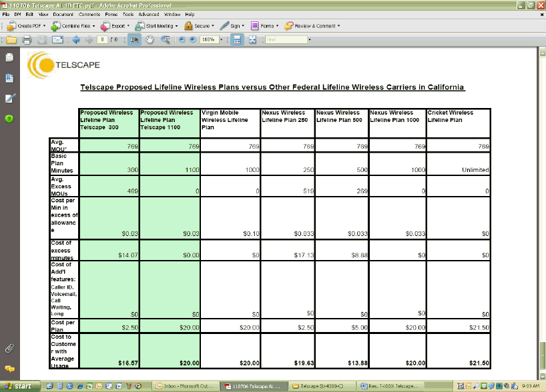Open the Pages panel in sidebar

9,57
